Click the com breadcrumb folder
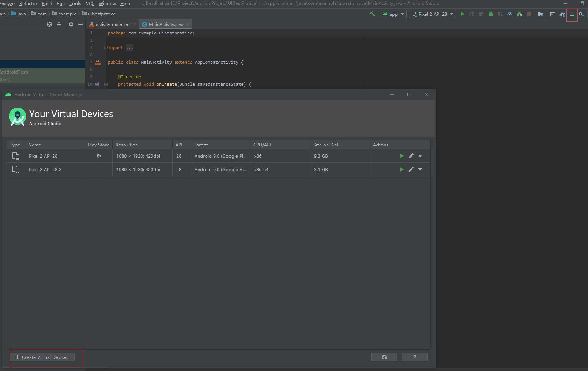 pyautogui.click(x=39, y=14)
